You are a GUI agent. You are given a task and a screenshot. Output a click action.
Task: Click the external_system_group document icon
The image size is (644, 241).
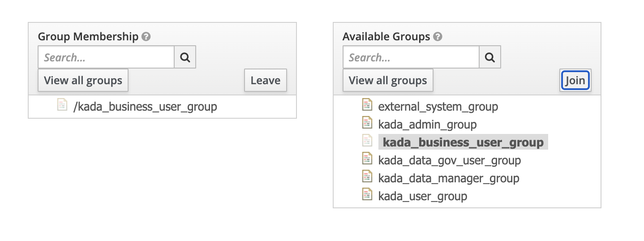point(367,105)
